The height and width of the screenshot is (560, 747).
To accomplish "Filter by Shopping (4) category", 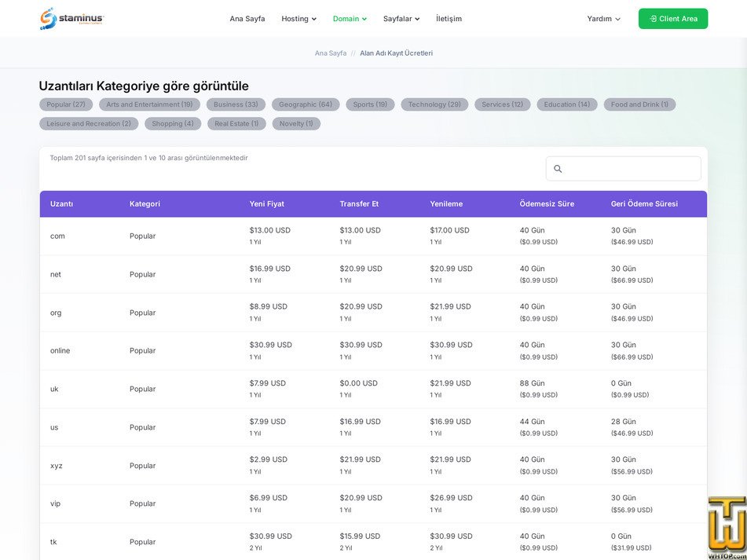I will (x=173, y=124).
